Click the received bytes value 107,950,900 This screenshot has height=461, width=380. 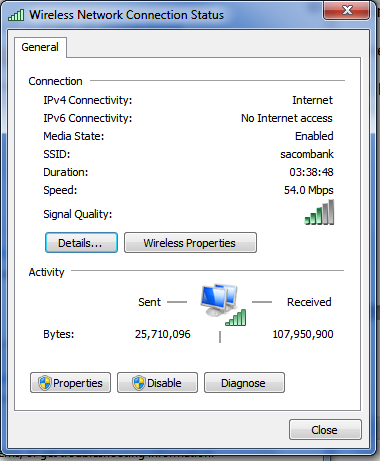pos(303,334)
